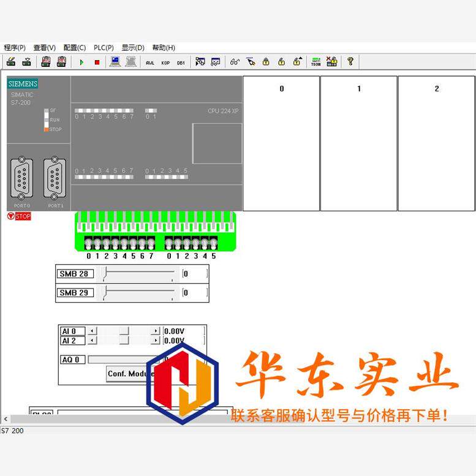Viewport: 476px width, 476px height.
Task: Click the AI 2 slider thumb
Action: pos(124,341)
